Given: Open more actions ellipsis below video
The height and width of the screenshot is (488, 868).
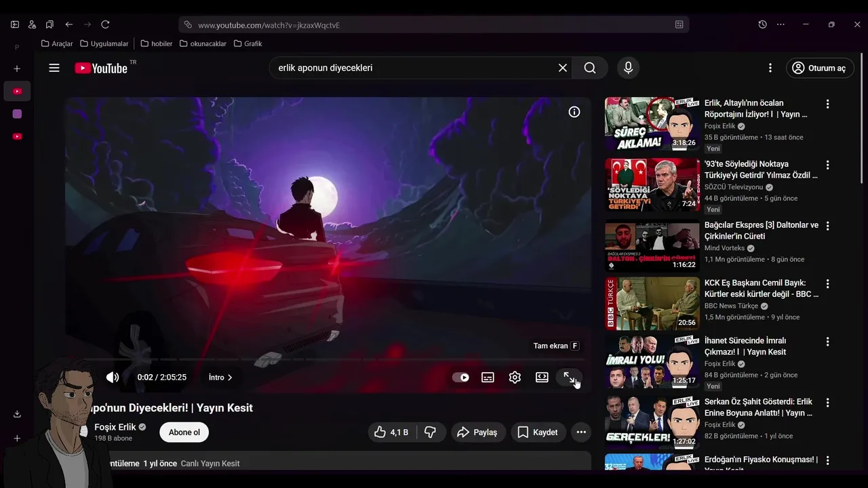Looking at the screenshot, I should click(581, 432).
